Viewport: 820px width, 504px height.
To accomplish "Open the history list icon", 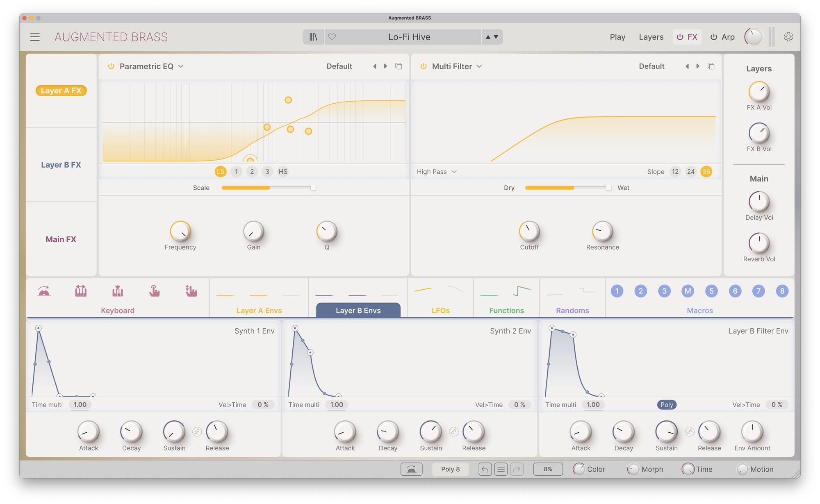I will (x=501, y=469).
